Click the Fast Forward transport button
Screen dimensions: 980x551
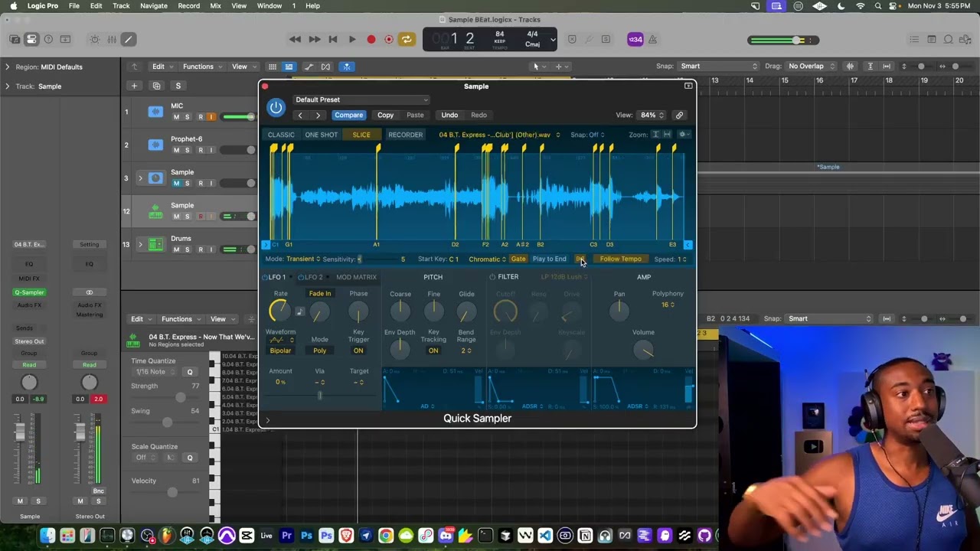tap(315, 40)
